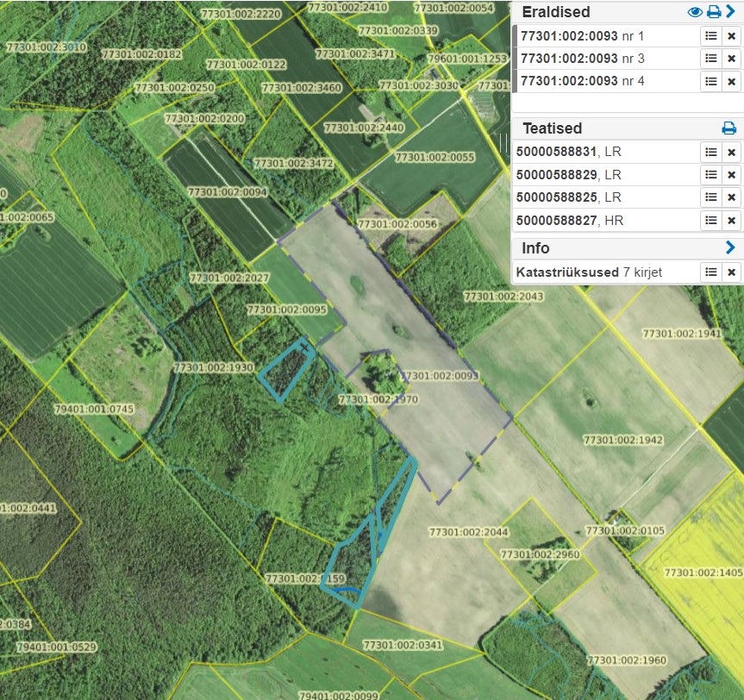Delete notice 50000588827 HR entry
744x700 pixels.
click(x=731, y=221)
